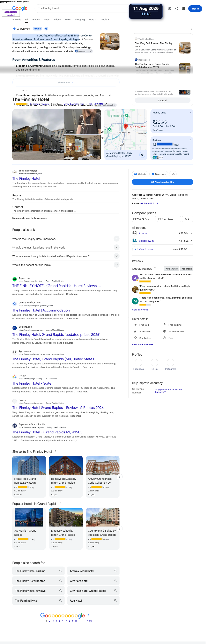Clear the search box with X icon
This screenshot has height=644, width=208.
pos(128,8)
